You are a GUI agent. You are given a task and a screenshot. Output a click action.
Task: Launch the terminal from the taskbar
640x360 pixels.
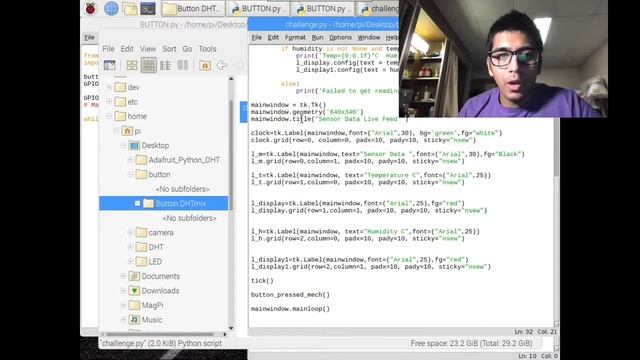[148, 8]
